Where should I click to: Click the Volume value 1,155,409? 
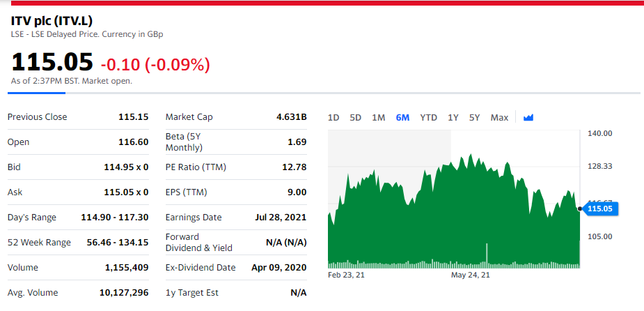click(x=127, y=267)
